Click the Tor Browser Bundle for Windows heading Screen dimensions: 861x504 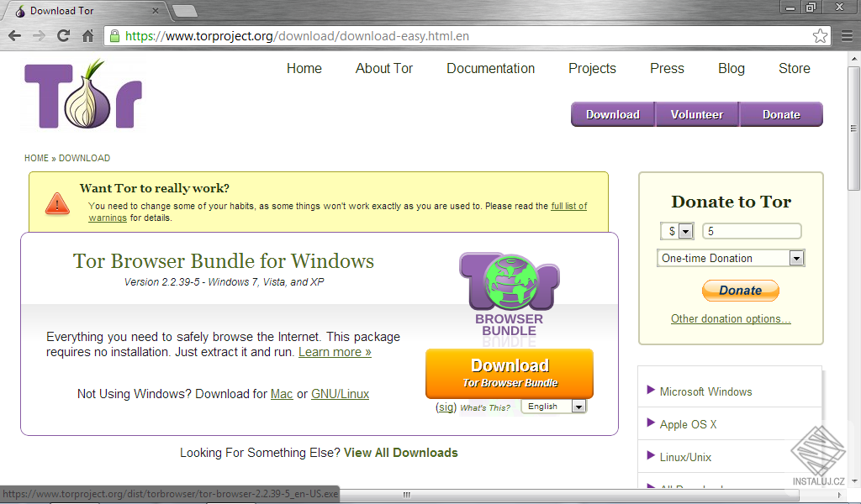pos(224,261)
